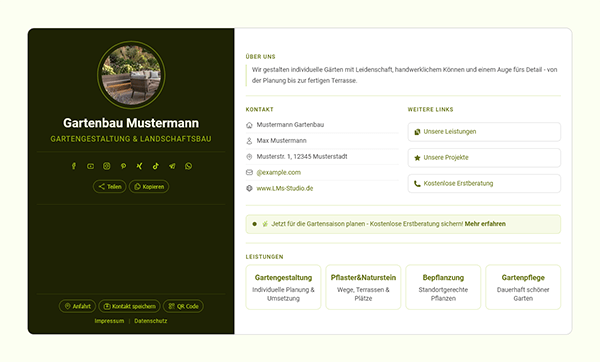Open the Telegram social icon
Viewport: 600px width, 362px height.
(x=172, y=166)
